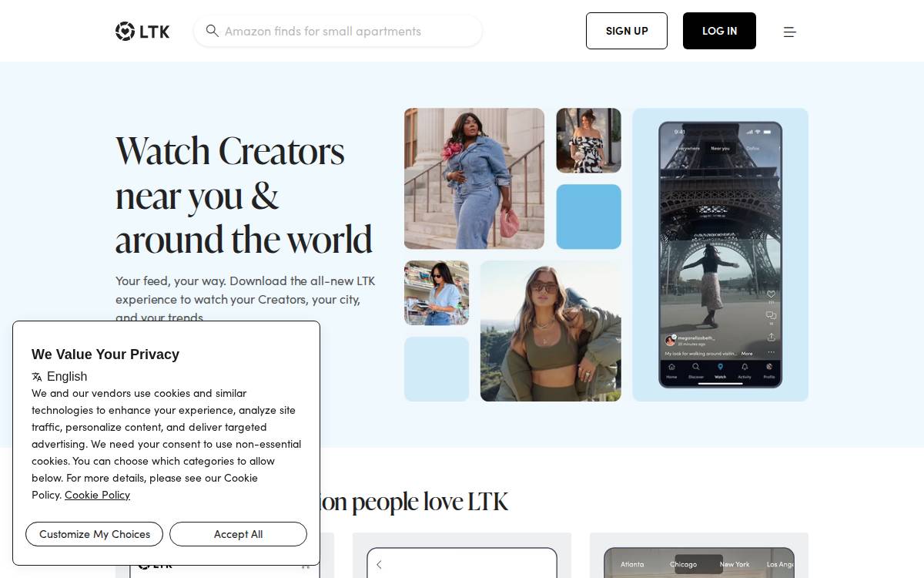924x578 pixels.
Task: Click 'Your feed, your way' paragraph
Action: tap(246, 299)
